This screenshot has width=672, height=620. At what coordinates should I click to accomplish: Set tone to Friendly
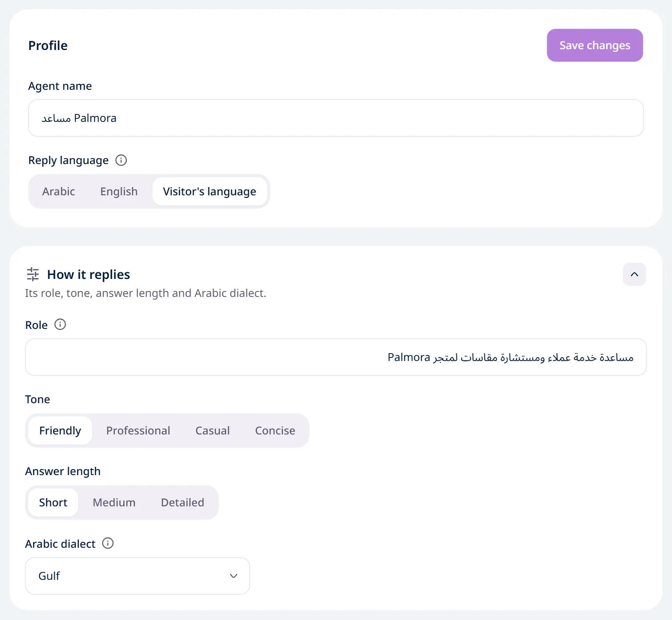(x=60, y=431)
